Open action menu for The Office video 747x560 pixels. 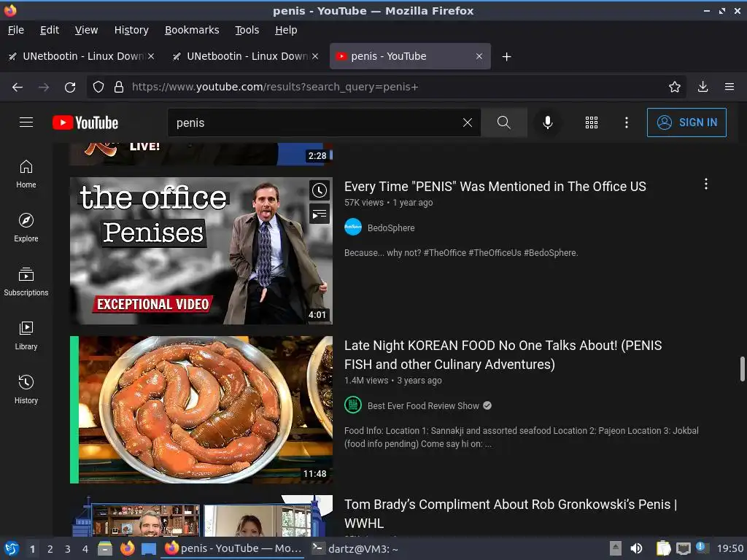[x=706, y=184]
